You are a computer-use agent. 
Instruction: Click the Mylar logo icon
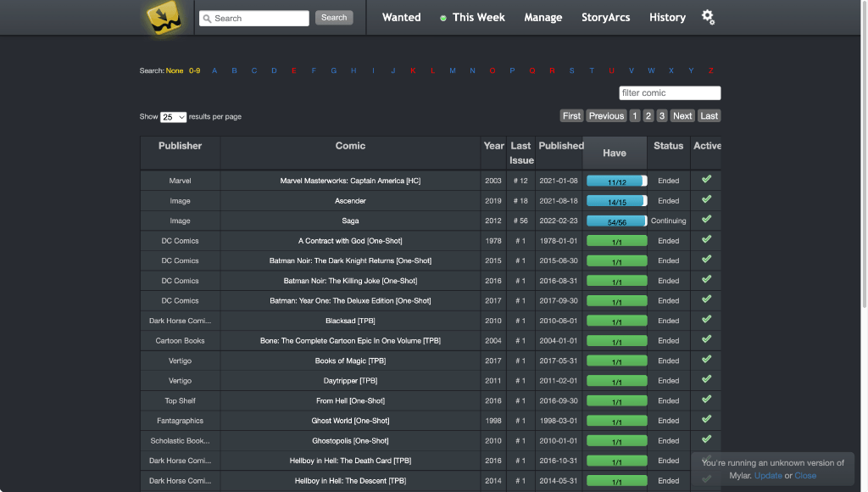coord(164,19)
